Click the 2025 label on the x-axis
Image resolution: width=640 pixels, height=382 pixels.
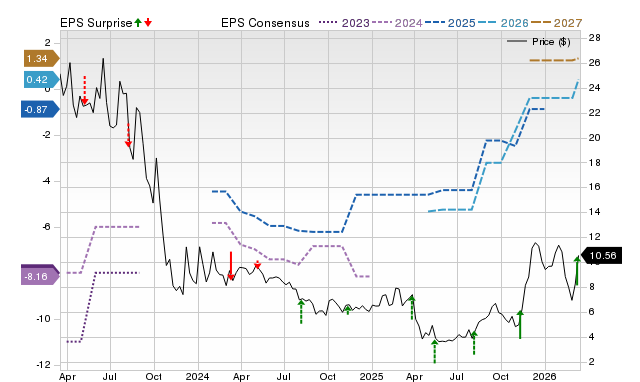click(371, 376)
